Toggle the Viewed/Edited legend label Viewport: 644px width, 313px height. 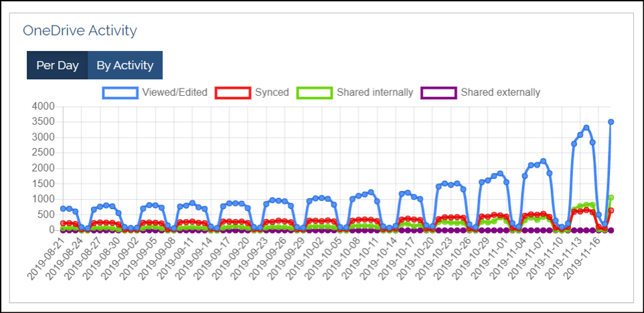(174, 92)
